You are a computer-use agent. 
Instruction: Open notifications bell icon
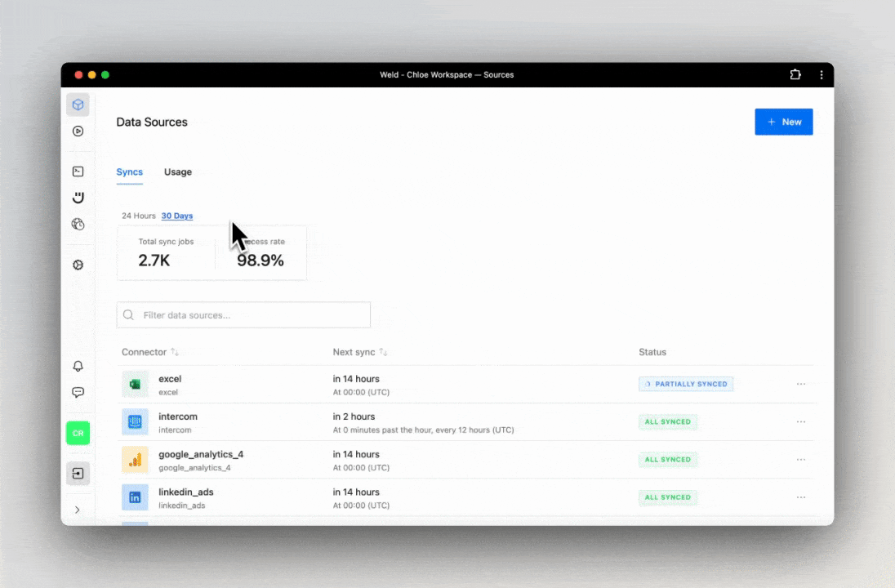coord(78,367)
